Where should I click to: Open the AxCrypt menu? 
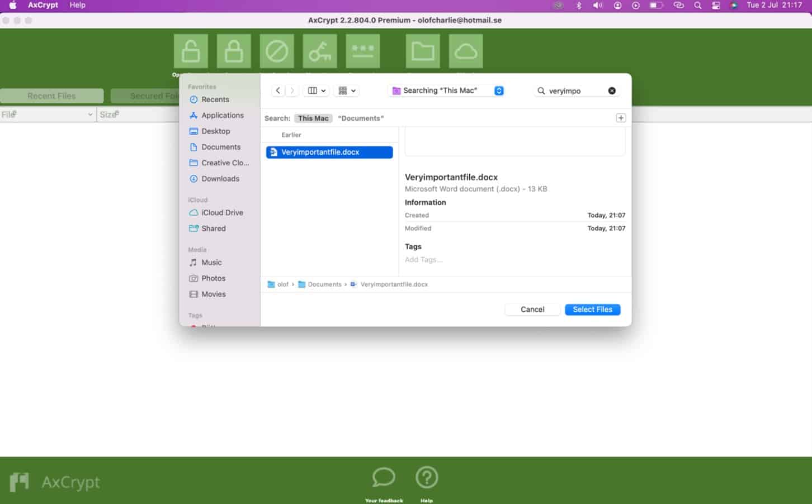coord(43,5)
